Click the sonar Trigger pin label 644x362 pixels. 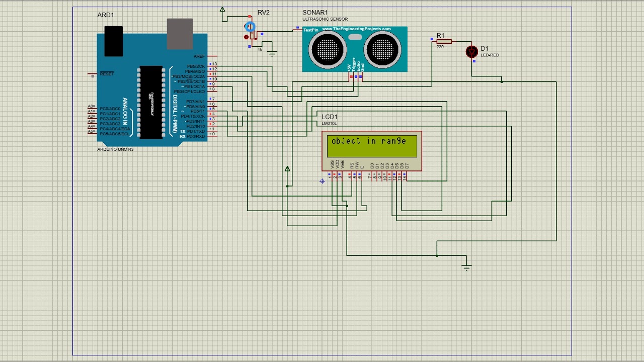tap(354, 64)
